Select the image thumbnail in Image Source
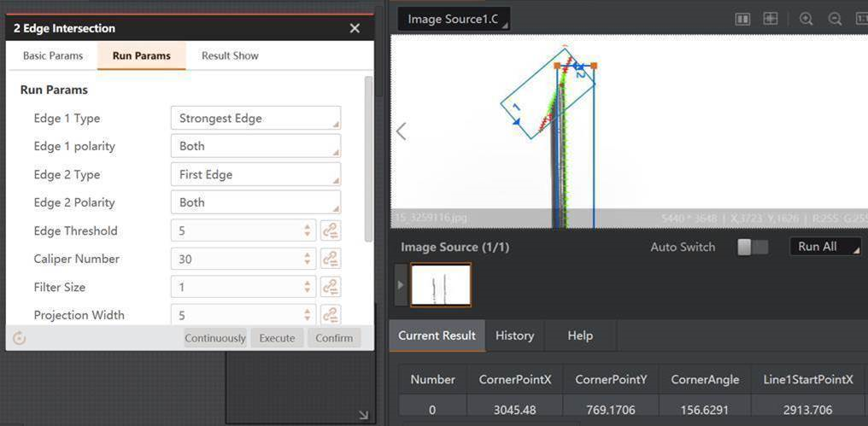This screenshot has height=426, width=868. tap(441, 284)
